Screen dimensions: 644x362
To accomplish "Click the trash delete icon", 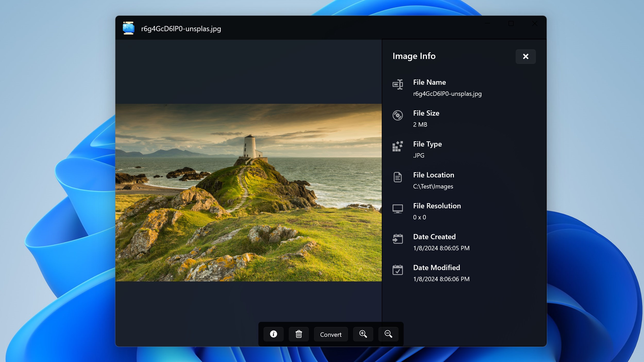I will [299, 334].
